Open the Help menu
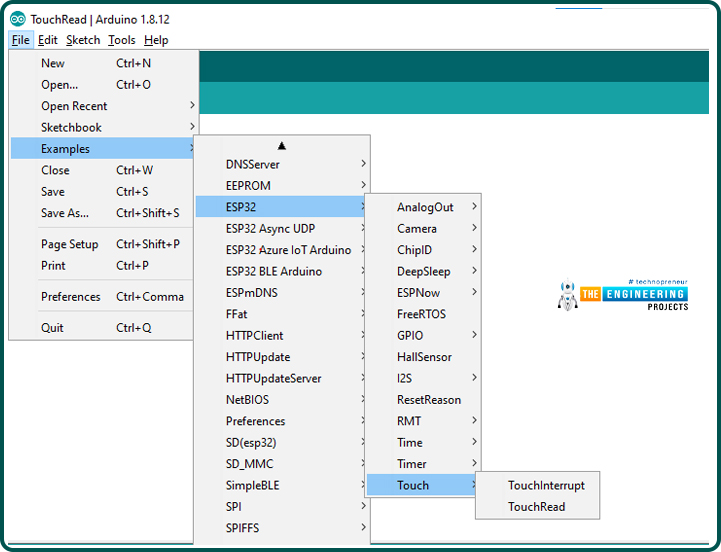Screen dimensions: 721x552 tap(156, 40)
